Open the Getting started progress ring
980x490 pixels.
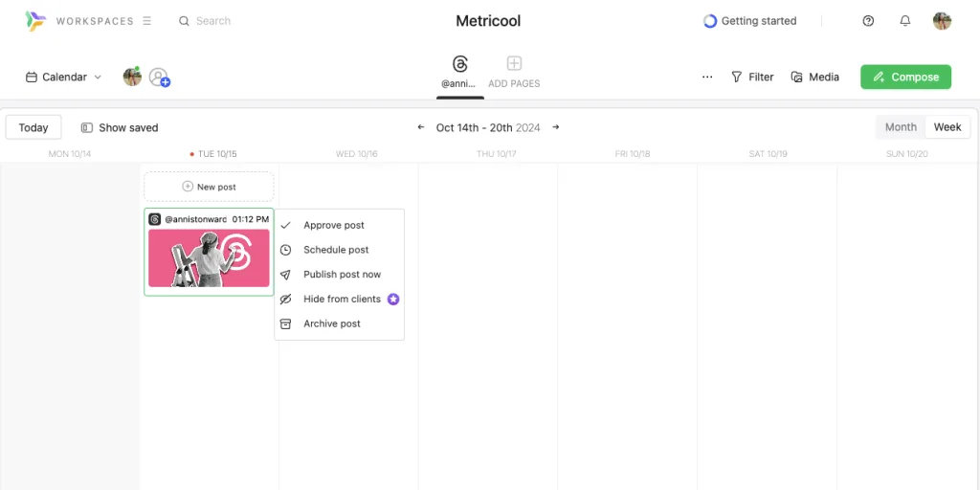[710, 21]
